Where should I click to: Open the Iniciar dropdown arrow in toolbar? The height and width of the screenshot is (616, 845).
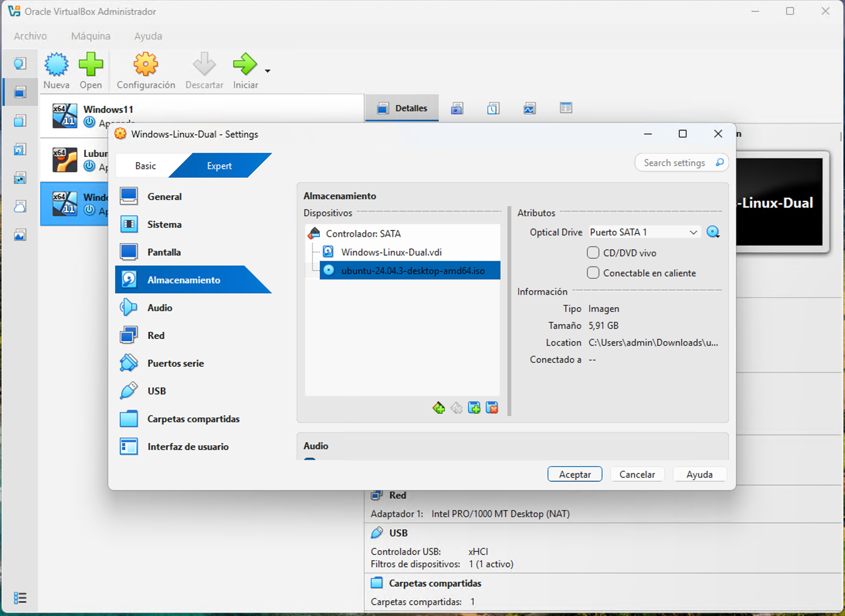click(x=268, y=71)
